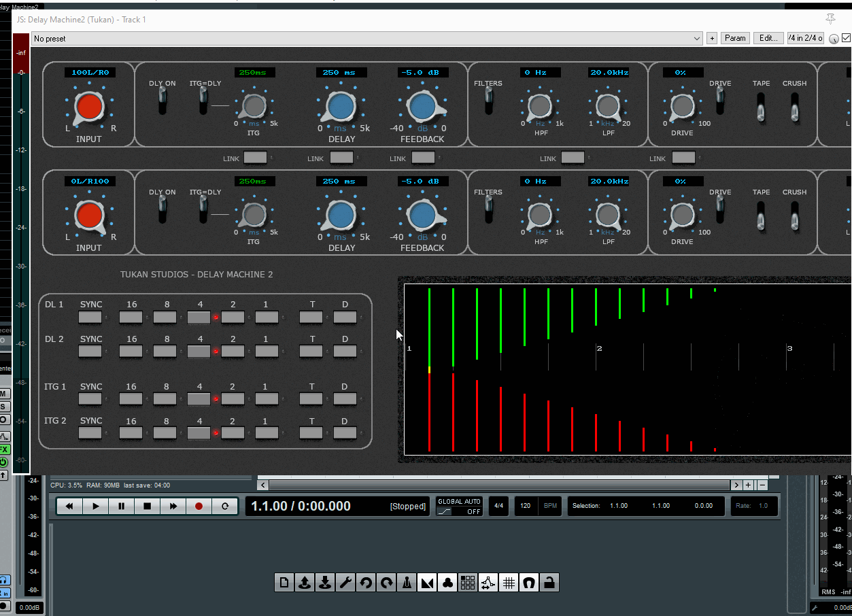Click the New project icon in bottom toolbar
852x616 pixels.
coord(284,582)
